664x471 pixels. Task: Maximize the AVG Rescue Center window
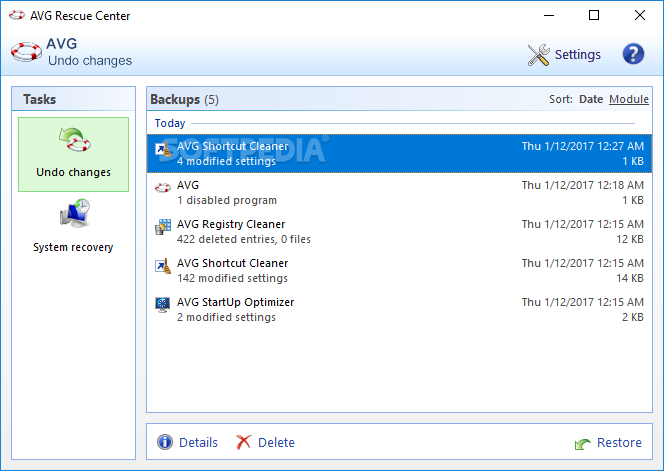coord(594,15)
